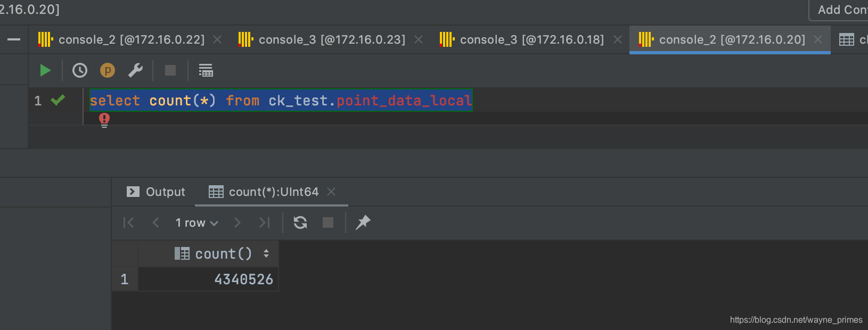Open query history via clock icon
Screen dimensions: 868x330
pyautogui.click(x=80, y=70)
